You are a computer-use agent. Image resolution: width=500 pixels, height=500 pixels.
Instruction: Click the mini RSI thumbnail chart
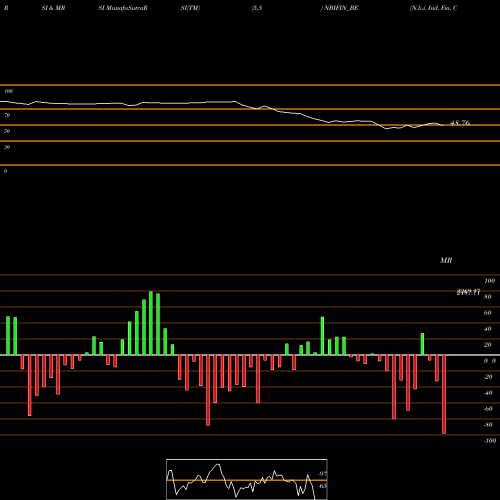click(x=247, y=479)
